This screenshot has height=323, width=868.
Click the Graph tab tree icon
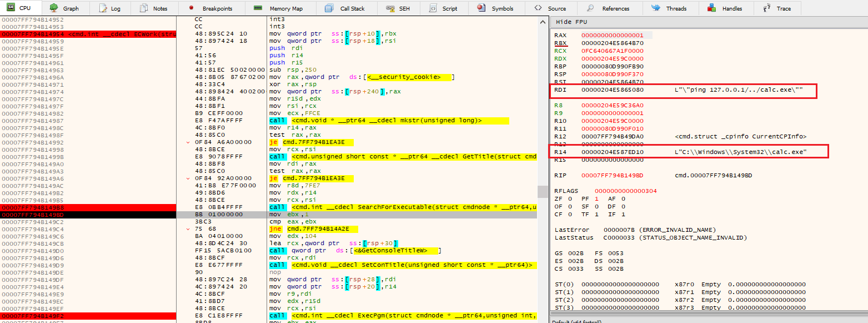coord(54,8)
